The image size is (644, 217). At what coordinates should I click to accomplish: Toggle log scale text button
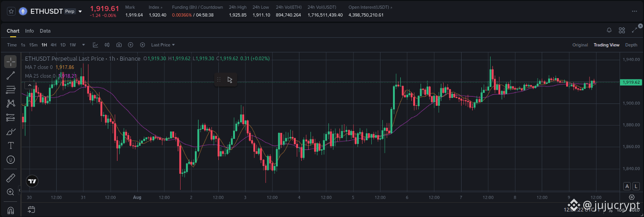pyautogui.click(x=620, y=210)
